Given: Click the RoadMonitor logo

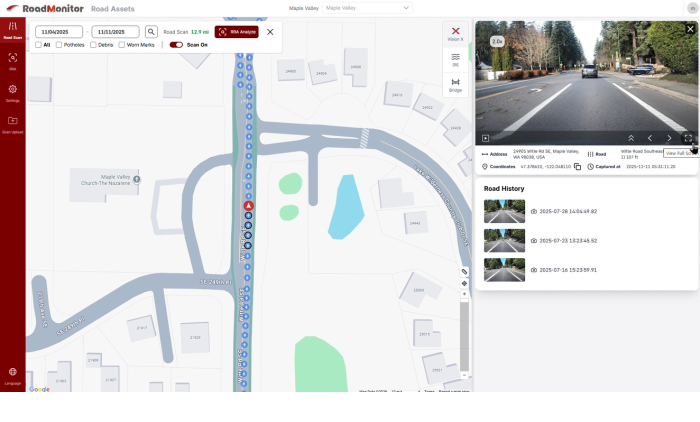Looking at the screenshot, I should pyautogui.click(x=45, y=8).
